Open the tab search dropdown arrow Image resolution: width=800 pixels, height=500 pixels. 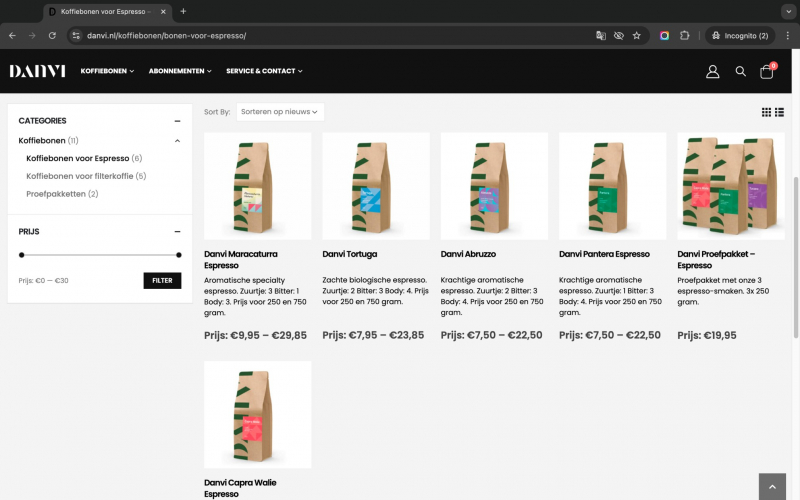click(788, 11)
